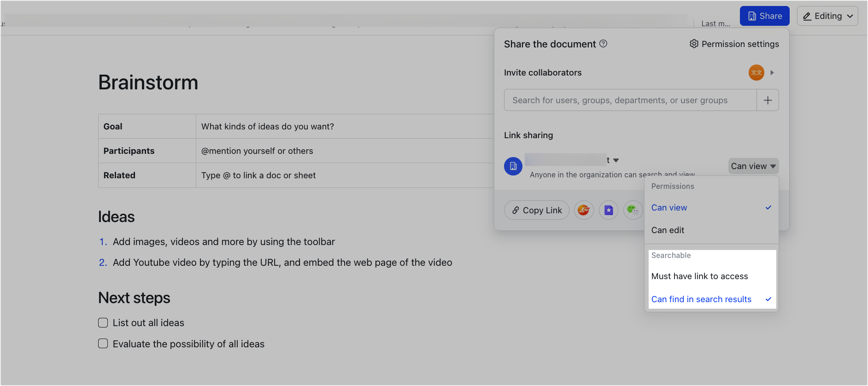The width and height of the screenshot is (868, 386).
Task: Open the Editing mode dropdown
Action: coord(827,16)
